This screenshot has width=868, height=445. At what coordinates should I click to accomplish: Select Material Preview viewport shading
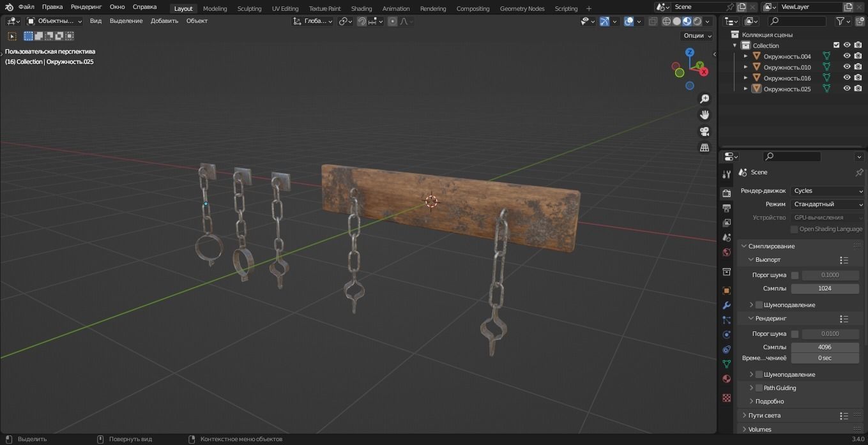[687, 21]
